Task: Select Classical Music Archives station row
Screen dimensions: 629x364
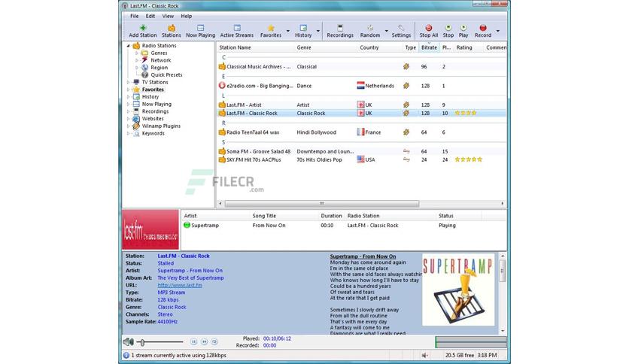Action: (x=361, y=66)
